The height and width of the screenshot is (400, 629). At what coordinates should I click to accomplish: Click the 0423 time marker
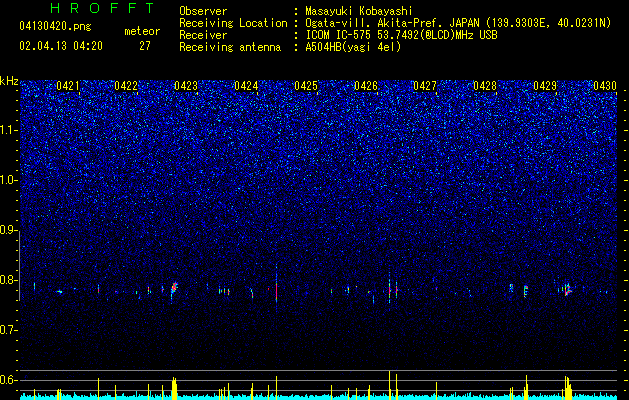click(x=186, y=85)
